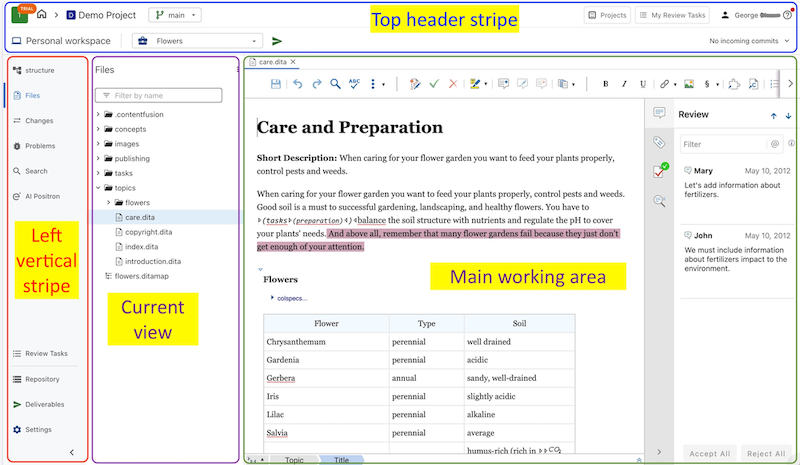This screenshot has width=800, height=465.
Task: Open the main branch dropdown
Action: pos(176,15)
